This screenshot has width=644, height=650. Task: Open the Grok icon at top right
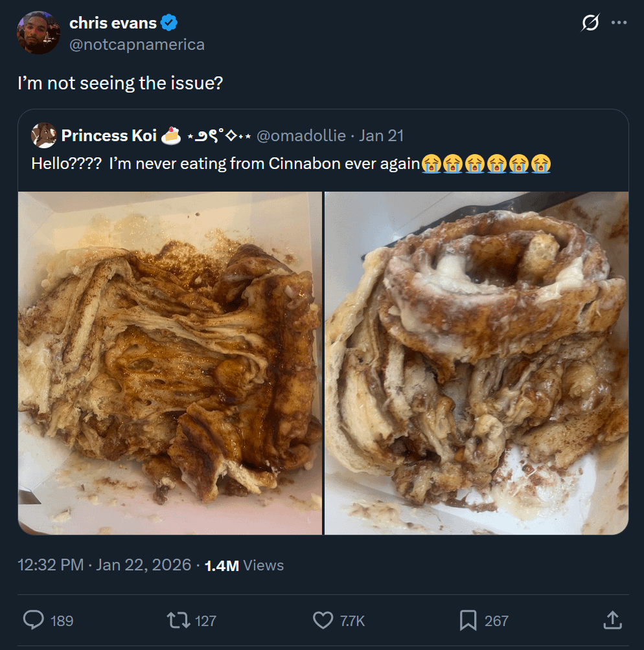click(590, 23)
